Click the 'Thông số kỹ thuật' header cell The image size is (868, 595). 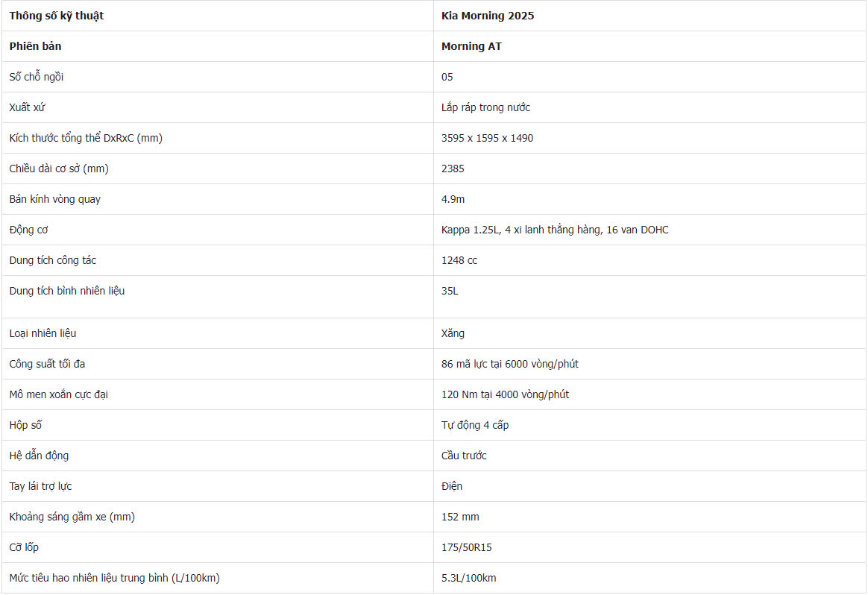point(218,16)
